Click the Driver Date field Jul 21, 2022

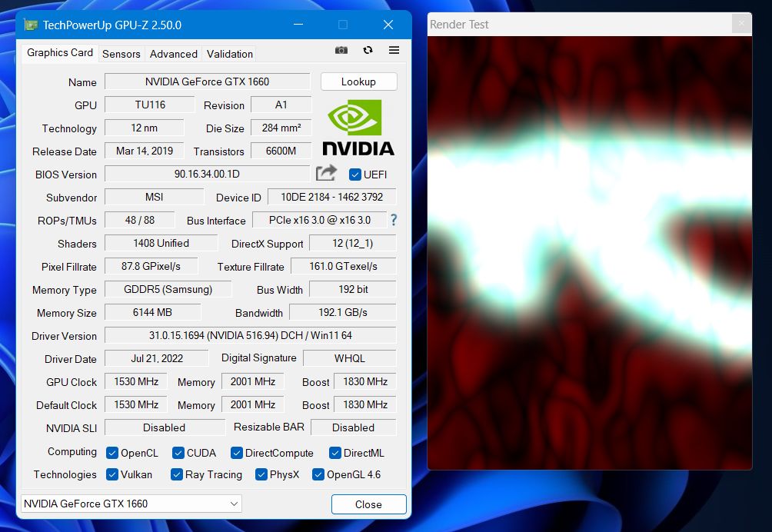(157, 358)
